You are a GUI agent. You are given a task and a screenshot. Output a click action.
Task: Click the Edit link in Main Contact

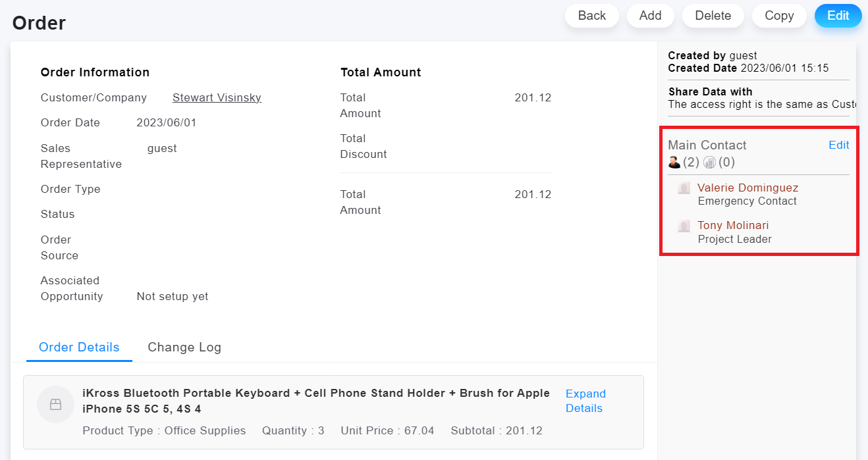[838, 145]
